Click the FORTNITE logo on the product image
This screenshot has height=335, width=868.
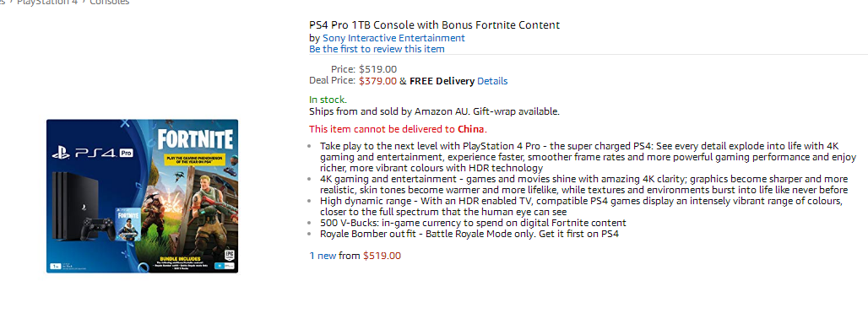[x=194, y=139]
